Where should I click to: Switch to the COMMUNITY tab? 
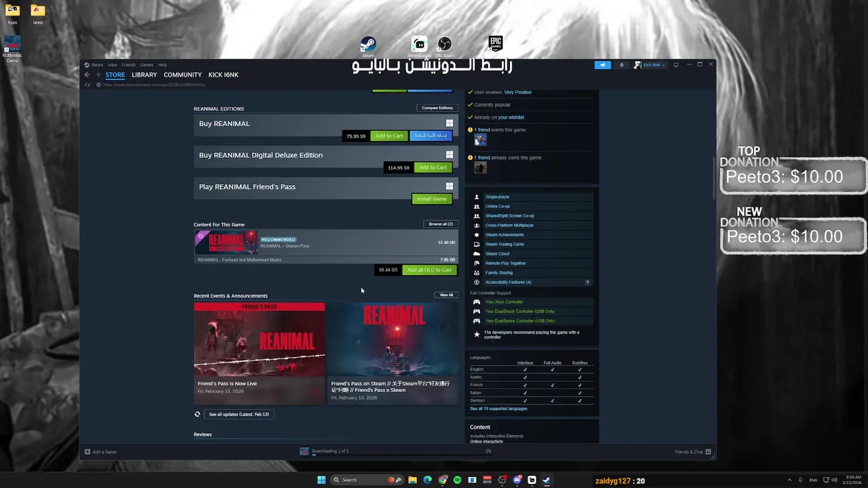pyautogui.click(x=182, y=75)
